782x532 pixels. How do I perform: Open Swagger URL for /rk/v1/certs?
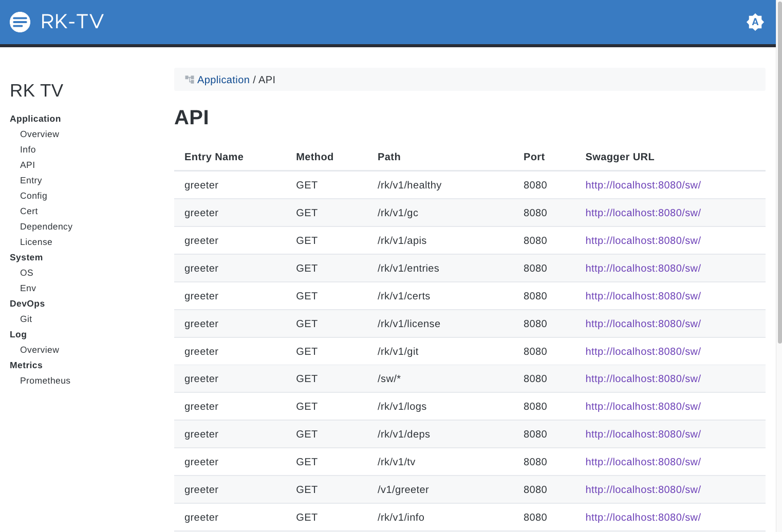(x=643, y=296)
